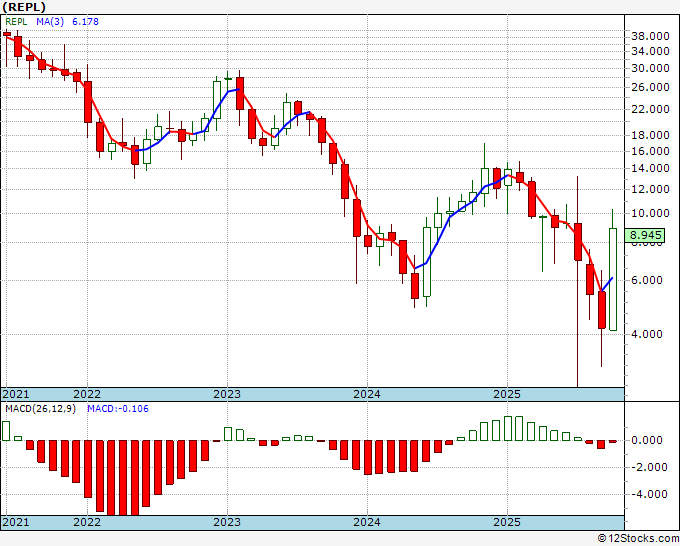Image resolution: width=680 pixels, height=546 pixels.
Task: Click 2021 on the price chart timeline
Action: tap(16, 394)
